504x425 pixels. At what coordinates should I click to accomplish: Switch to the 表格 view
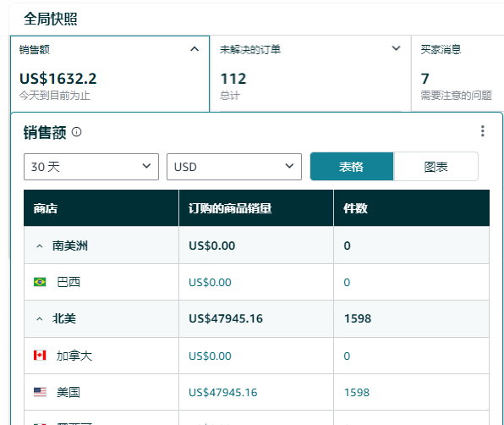[352, 167]
